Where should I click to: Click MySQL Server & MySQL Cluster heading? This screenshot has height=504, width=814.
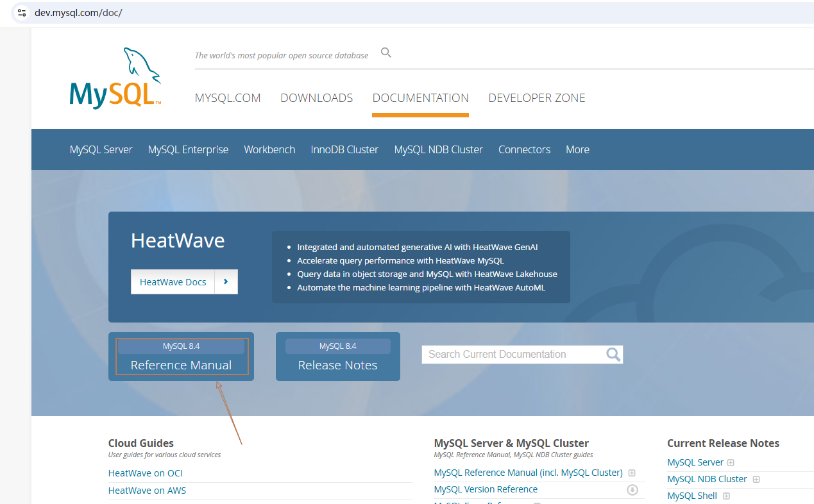pyautogui.click(x=511, y=443)
